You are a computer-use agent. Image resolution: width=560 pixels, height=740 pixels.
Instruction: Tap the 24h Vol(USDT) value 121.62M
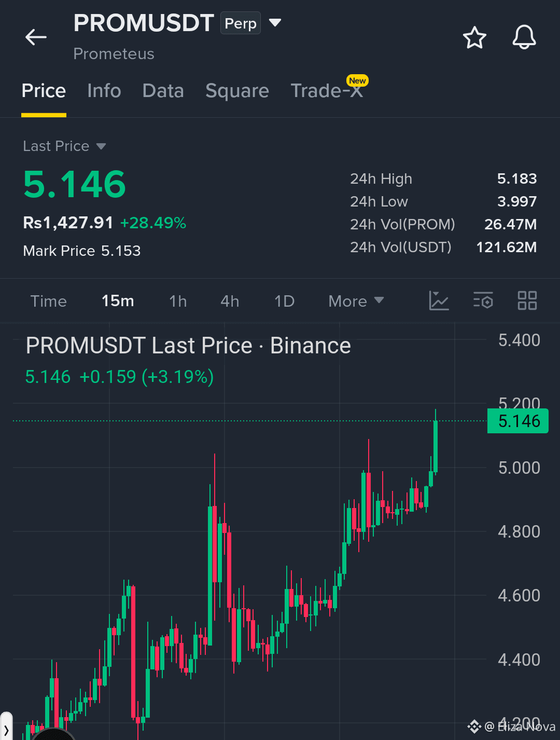tap(507, 247)
